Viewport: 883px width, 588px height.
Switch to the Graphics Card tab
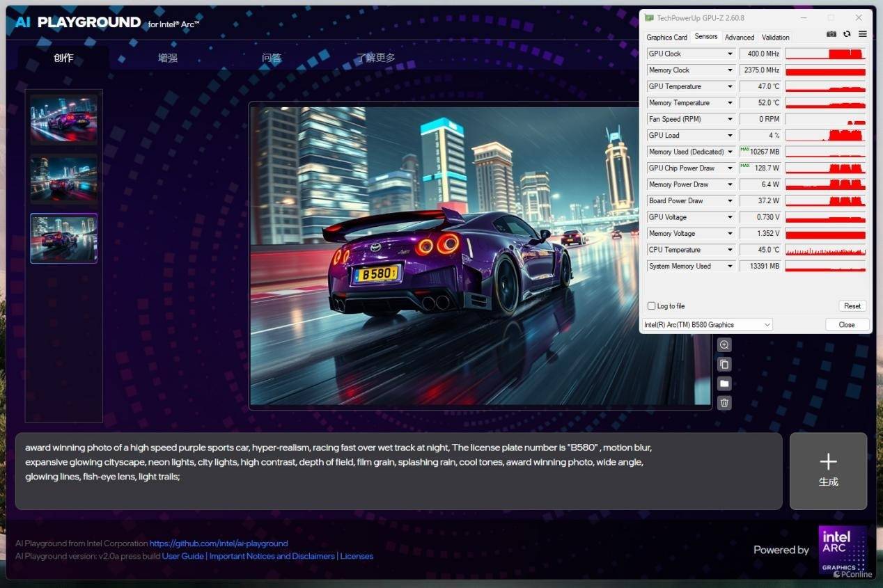click(666, 38)
